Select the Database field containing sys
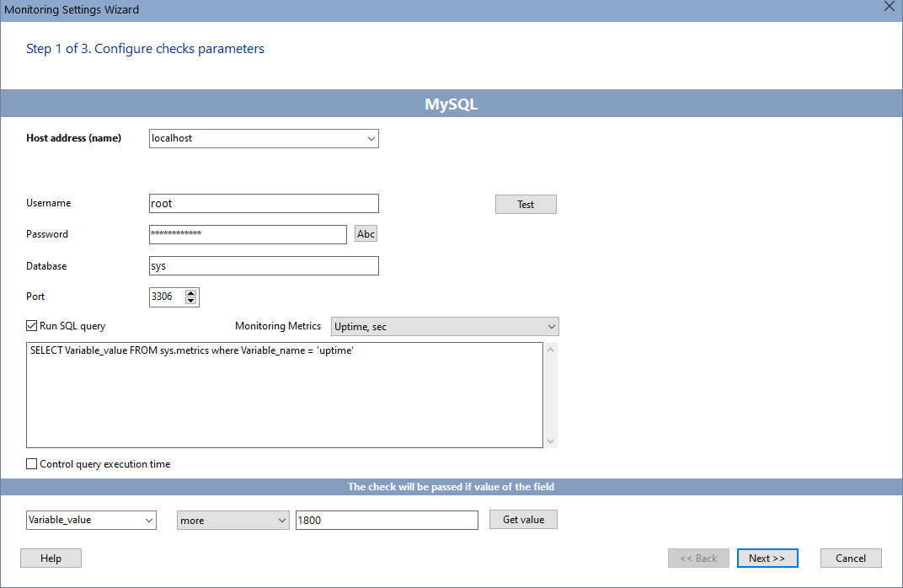 point(264,266)
